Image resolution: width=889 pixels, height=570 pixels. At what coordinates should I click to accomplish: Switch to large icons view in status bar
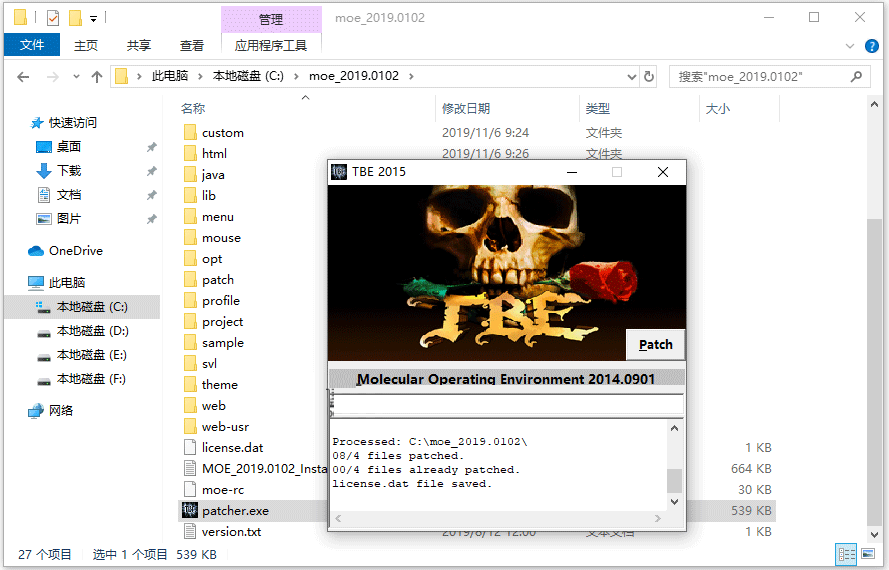point(868,554)
